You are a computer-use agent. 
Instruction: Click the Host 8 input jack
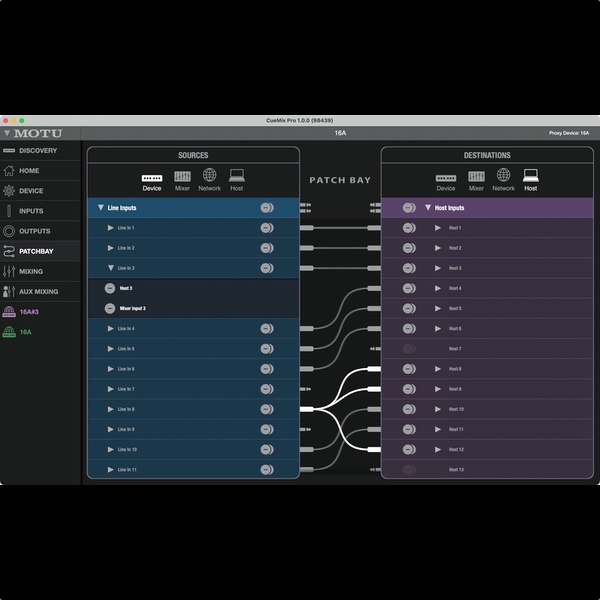(374, 369)
